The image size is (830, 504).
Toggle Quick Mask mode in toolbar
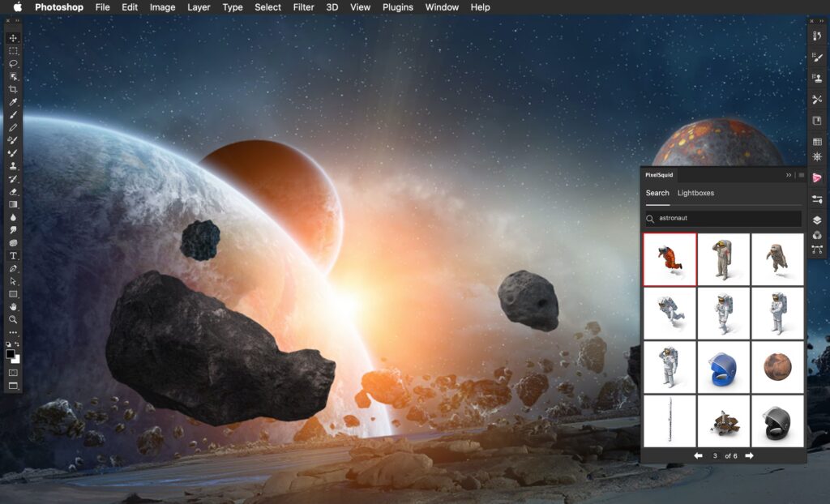[13, 373]
